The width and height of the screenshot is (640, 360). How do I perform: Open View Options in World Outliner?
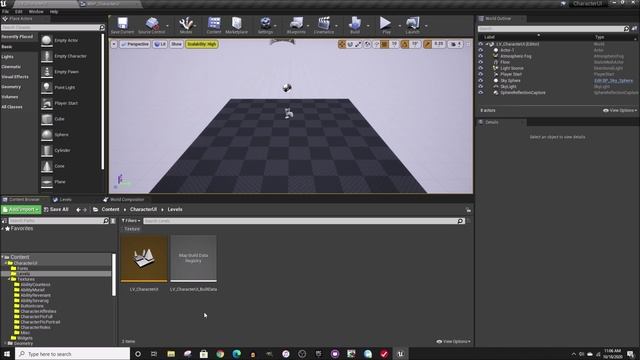pyautogui.click(x=620, y=111)
